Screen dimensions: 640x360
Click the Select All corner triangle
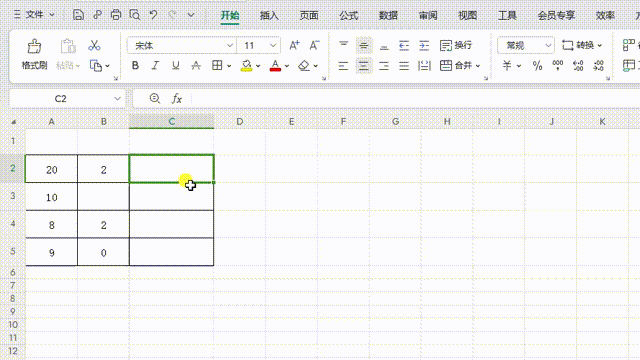tap(13, 122)
